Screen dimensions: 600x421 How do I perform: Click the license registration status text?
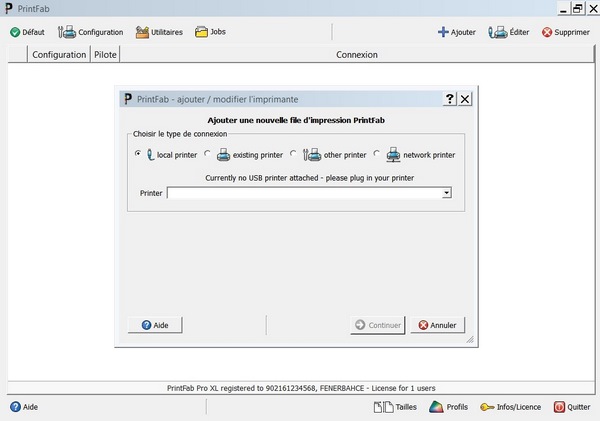point(301,388)
